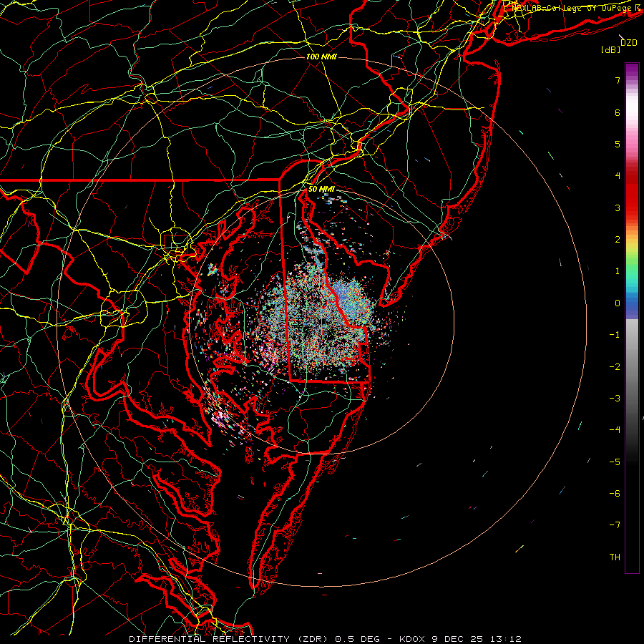This screenshot has height=644, width=644.
Task: Click the "2" value on color scale
Action: (618, 240)
